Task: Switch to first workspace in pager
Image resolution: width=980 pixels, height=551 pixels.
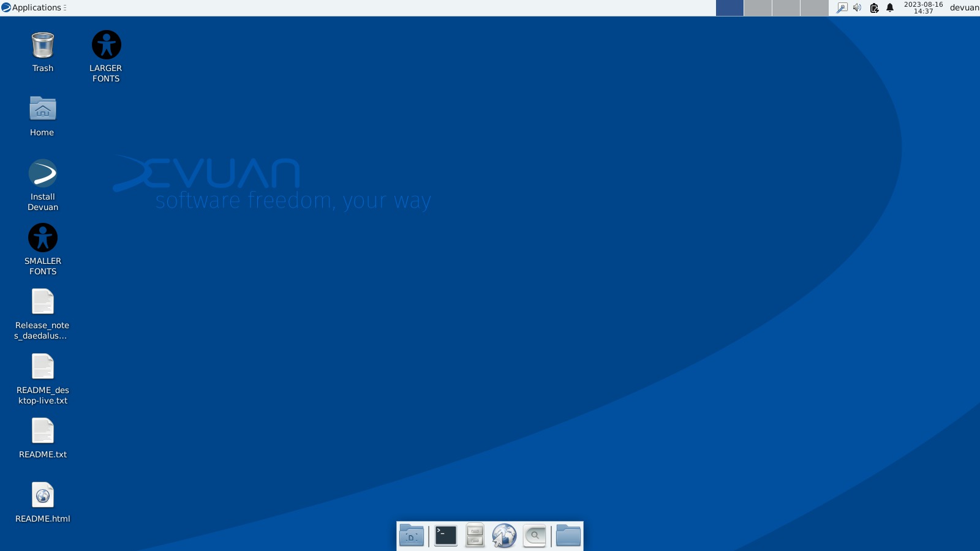Action: [729, 8]
